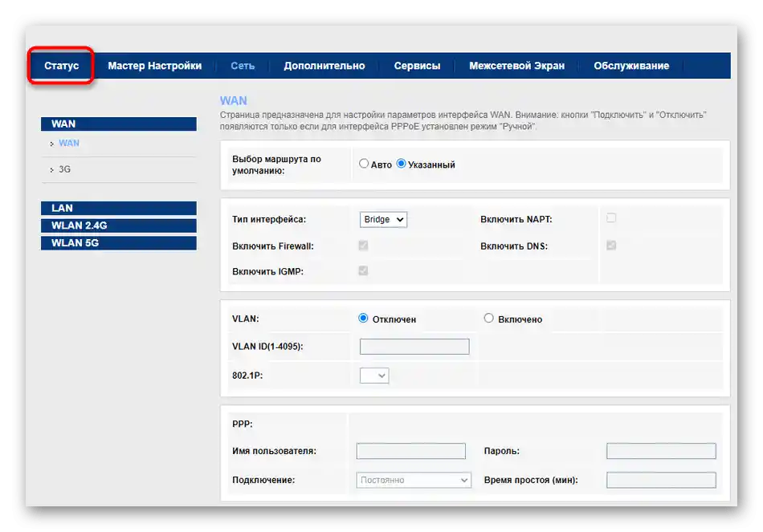The width and height of the screenshot is (763, 532).
Task: Open the 802.1P dropdown
Action: [x=374, y=376]
